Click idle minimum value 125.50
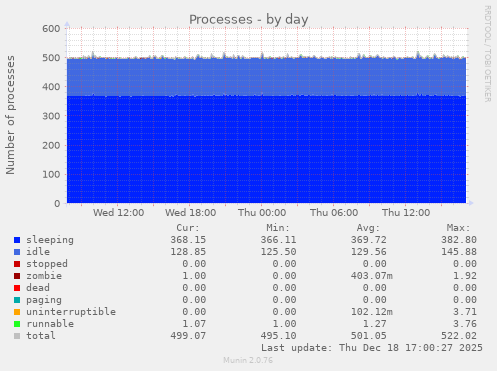This screenshot has height=371, width=497. (278, 252)
